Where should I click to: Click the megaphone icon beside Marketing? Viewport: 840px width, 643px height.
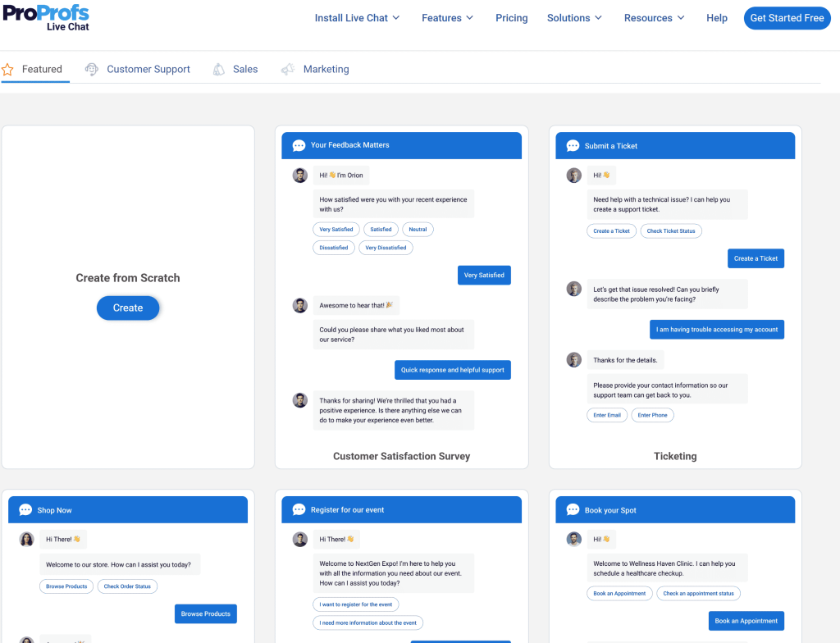tap(287, 70)
